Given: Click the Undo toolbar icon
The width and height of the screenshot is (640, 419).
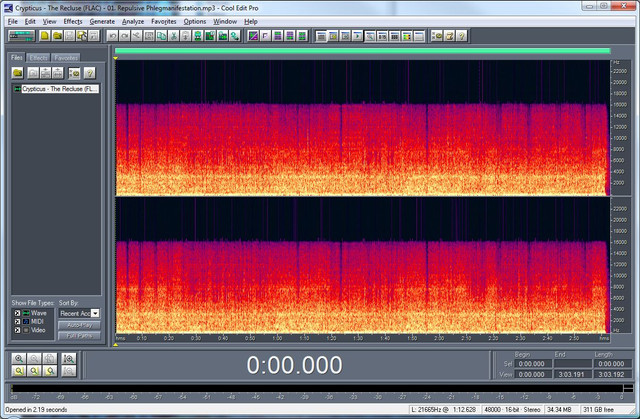Looking at the screenshot, I should click(x=112, y=36).
